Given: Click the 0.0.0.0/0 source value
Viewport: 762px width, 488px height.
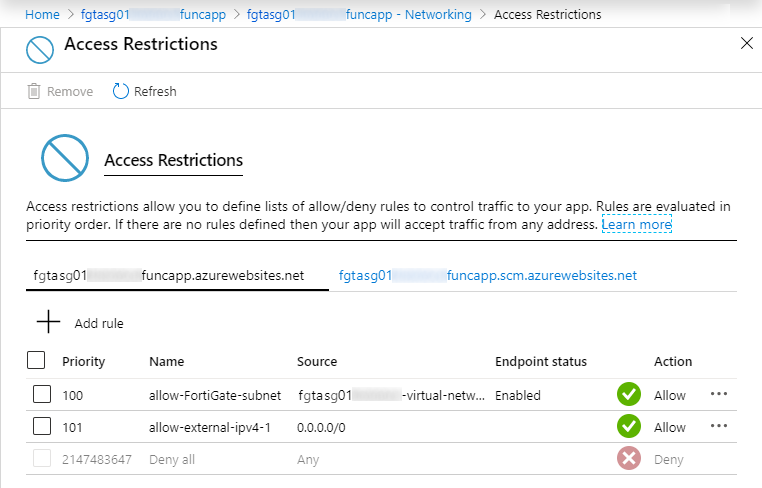Looking at the screenshot, I should 321,427.
